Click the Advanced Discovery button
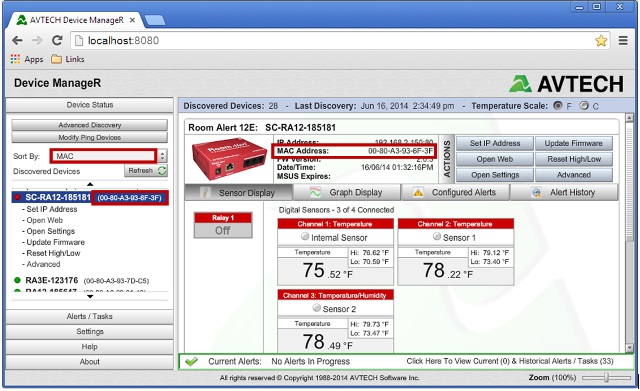Viewport: 640px width, 391px height. coord(89,125)
